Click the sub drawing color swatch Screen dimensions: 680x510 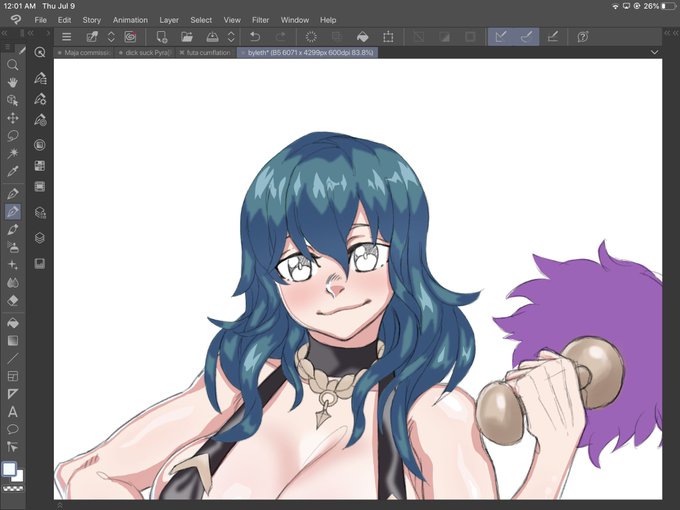(19, 477)
